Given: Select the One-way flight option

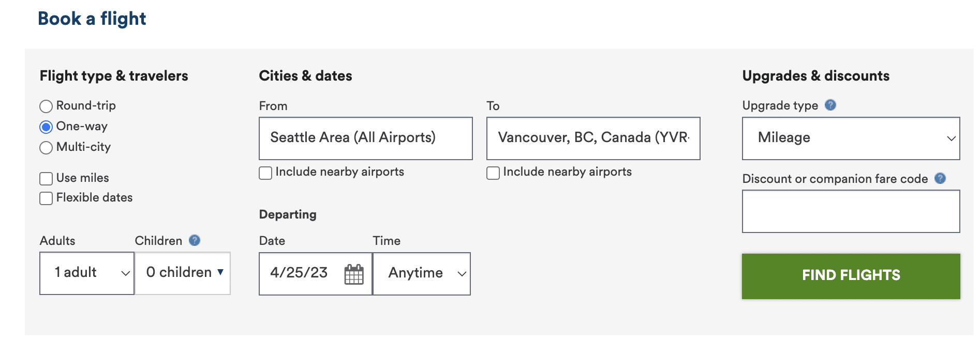Looking at the screenshot, I should [x=46, y=127].
